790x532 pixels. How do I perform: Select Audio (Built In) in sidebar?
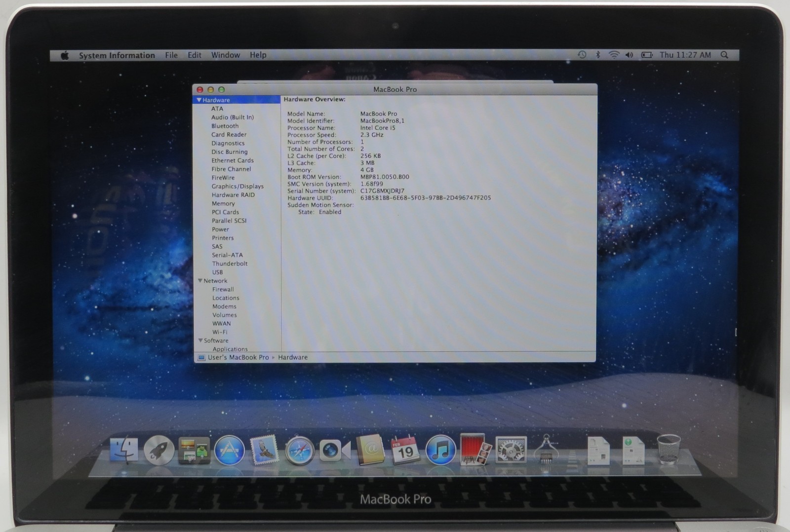[x=233, y=117]
